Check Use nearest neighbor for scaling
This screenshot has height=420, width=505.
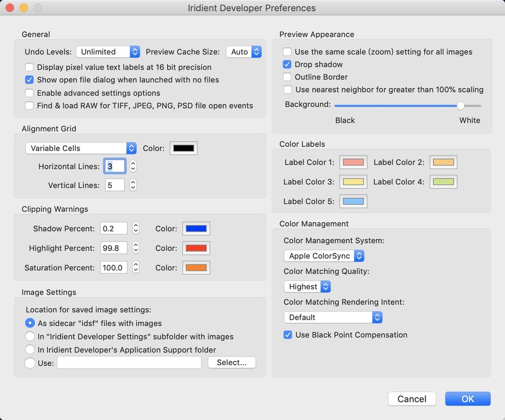pos(287,89)
